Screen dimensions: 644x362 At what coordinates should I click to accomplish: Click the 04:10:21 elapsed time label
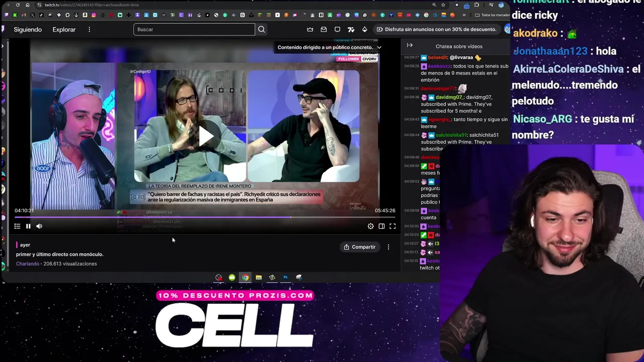click(24, 211)
